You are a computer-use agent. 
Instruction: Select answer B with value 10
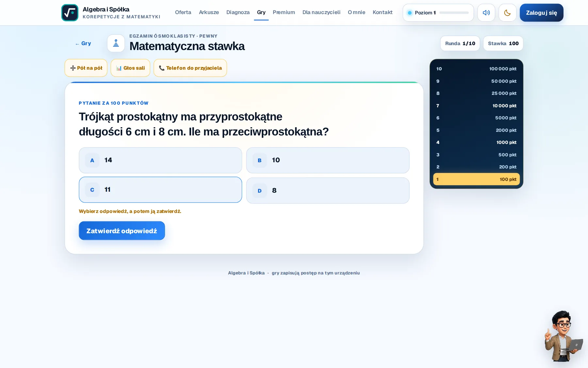click(328, 160)
